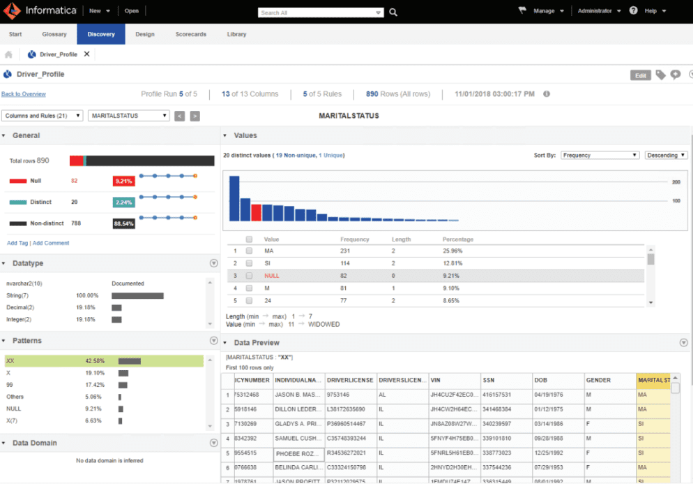
Task: Switch to the Scorecards tab
Action: pos(190,34)
